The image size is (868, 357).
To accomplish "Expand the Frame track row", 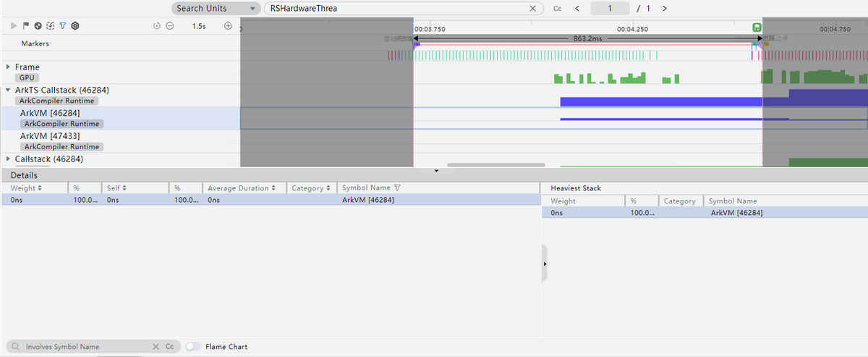I will 8,67.
